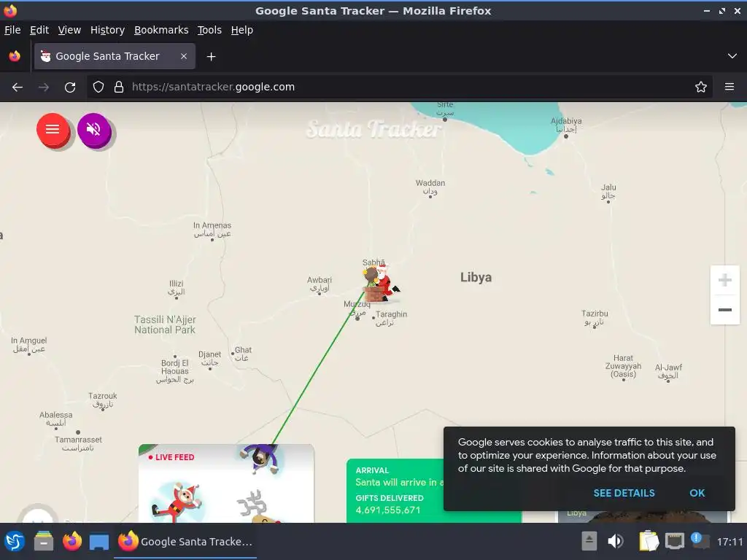
Task: Open the Bookmarks menu
Action: coord(161,30)
